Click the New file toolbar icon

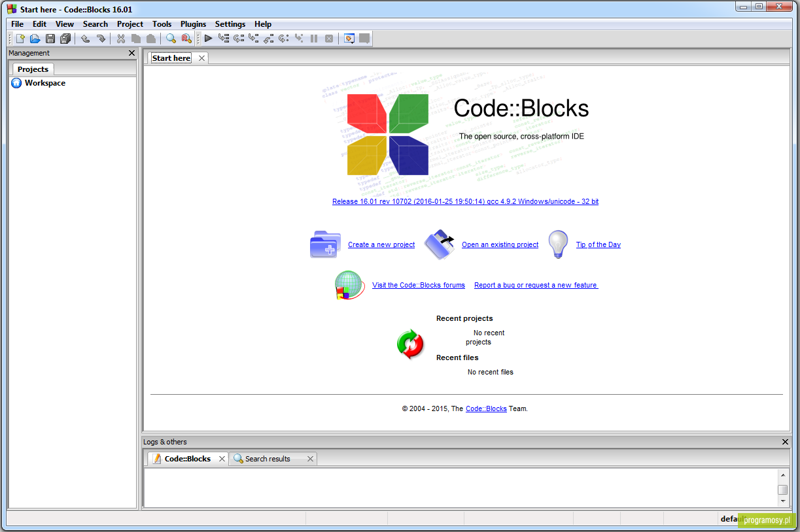point(20,39)
